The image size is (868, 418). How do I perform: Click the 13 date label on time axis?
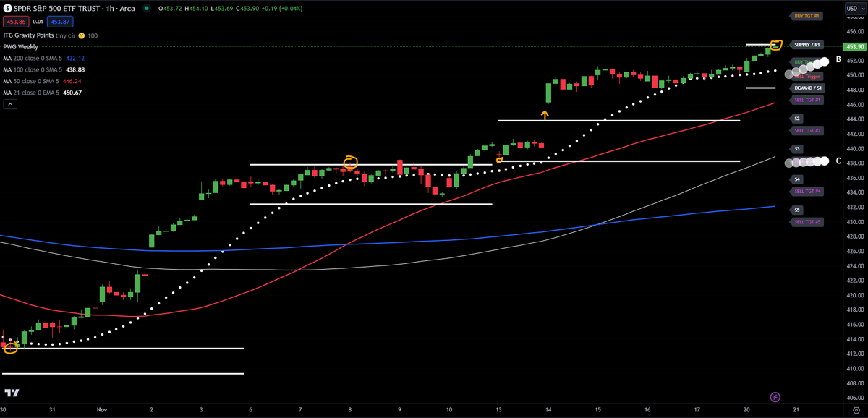pyautogui.click(x=499, y=409)
